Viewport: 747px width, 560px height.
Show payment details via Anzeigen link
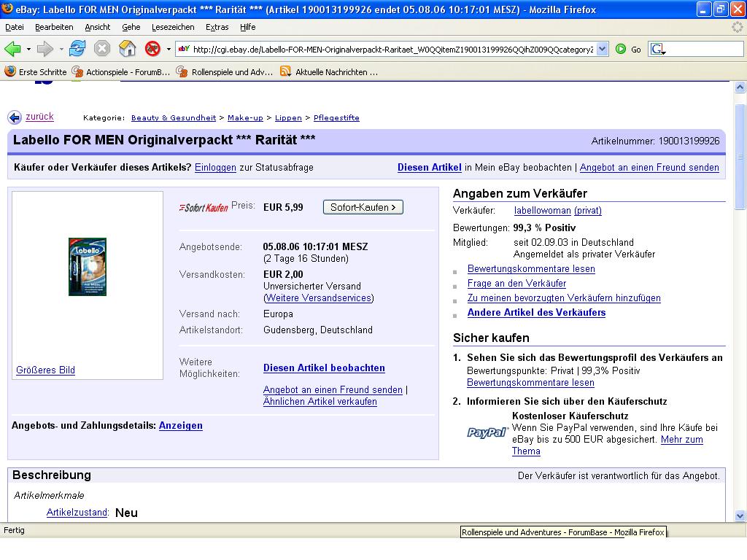pyautogui.click(x=181, y=426)
